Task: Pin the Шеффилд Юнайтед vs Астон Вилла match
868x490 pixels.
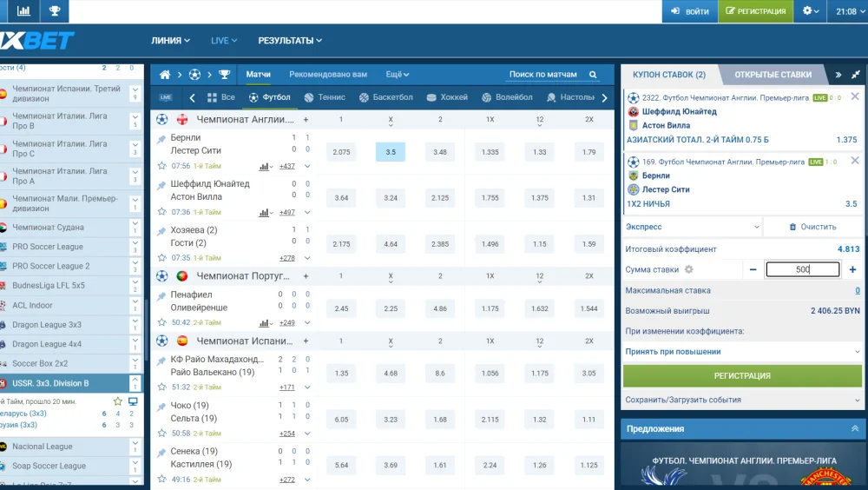Action: 161,186
